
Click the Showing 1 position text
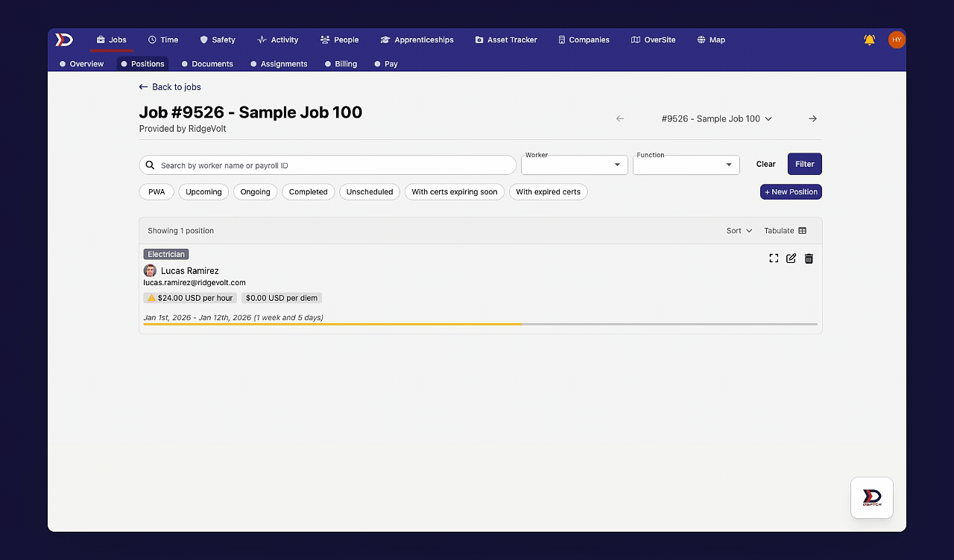[x=181, y=231]
